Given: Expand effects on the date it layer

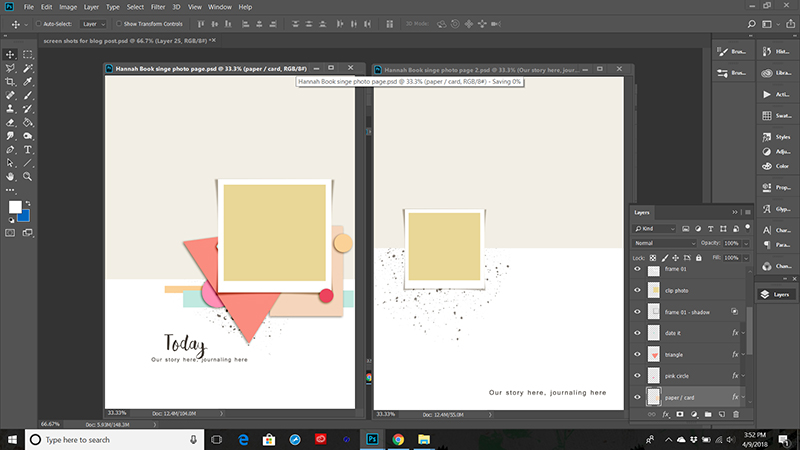Looking at the screenshot, I should [x=743, y=333].
